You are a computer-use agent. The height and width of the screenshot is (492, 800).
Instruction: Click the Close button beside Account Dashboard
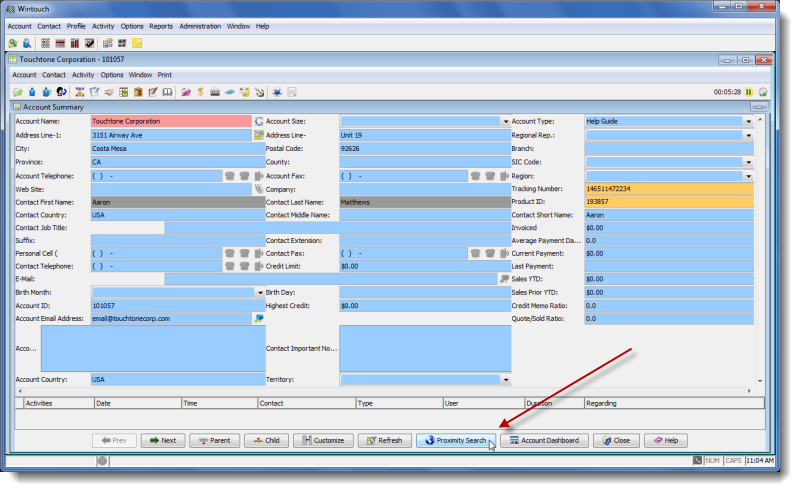(x=616, y=440)
